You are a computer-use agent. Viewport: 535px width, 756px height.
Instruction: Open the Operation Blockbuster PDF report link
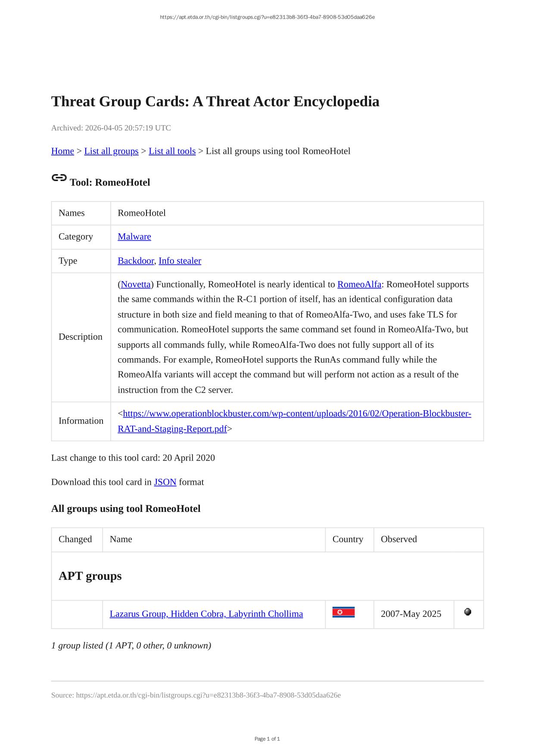(297, 414)
